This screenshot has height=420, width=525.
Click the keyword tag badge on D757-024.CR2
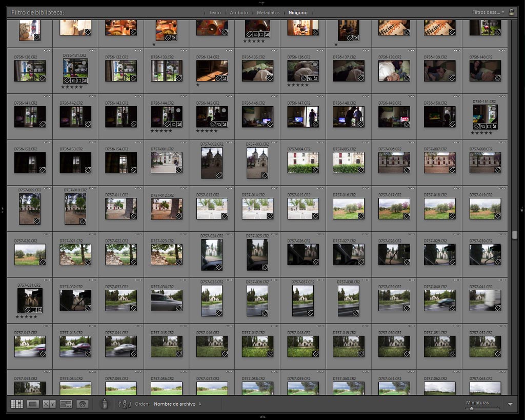click(x=219, y=267)
